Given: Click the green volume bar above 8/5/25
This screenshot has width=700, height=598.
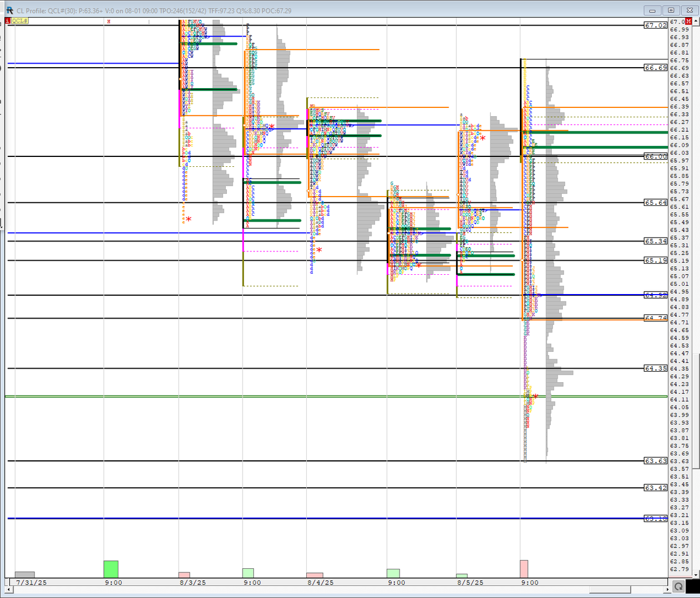Looking at the screenshot, I should [x=462, y=576].
